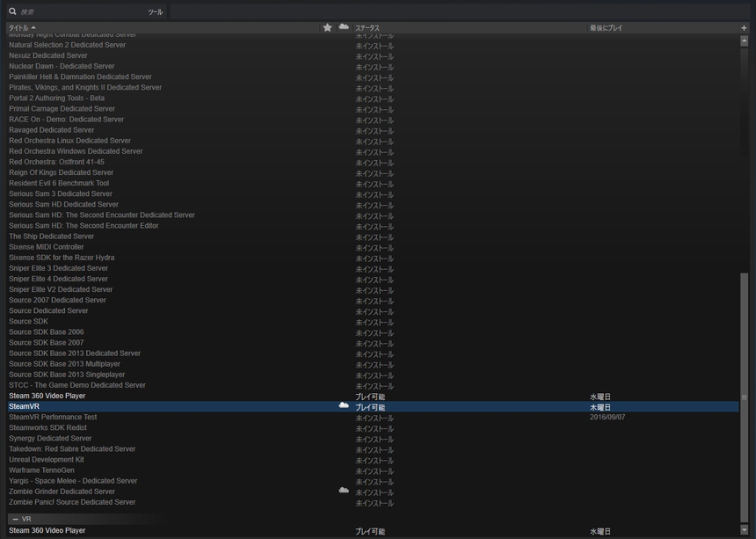This screenshot has height=539, width=756.
Task: Select Red Orchestra Linux Dedicated Server
Action: coord(70,141)
